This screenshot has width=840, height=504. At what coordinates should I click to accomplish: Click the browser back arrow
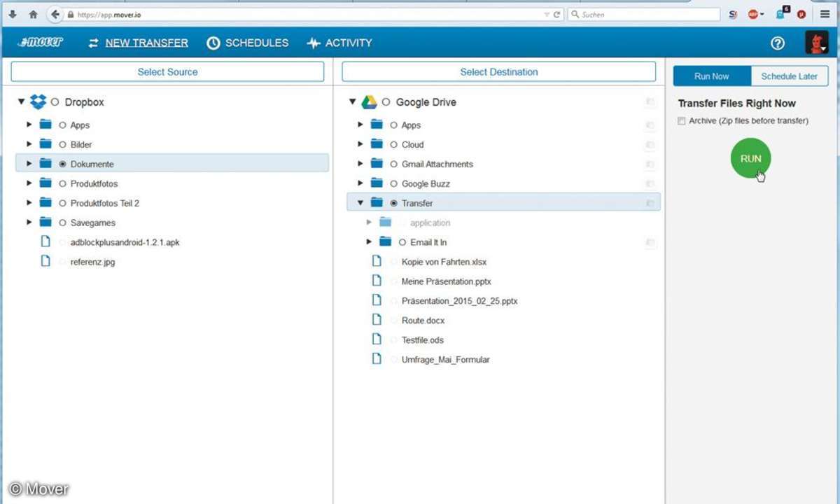coord(55,14)
